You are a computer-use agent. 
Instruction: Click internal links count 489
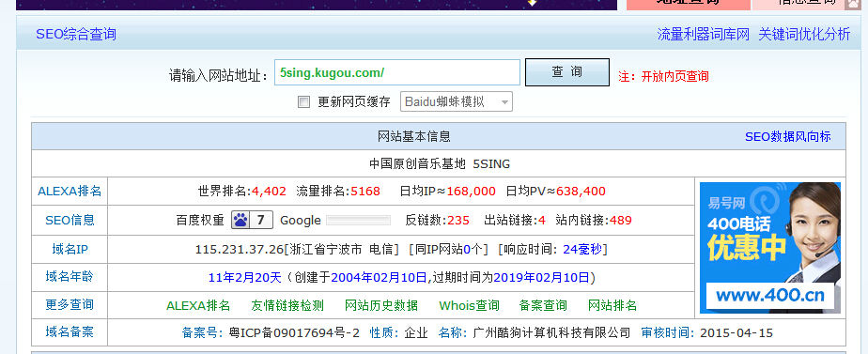[621, 220]
